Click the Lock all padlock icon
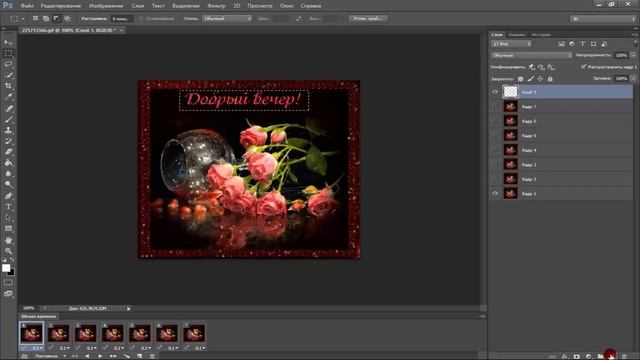 [x=550, y=79]
